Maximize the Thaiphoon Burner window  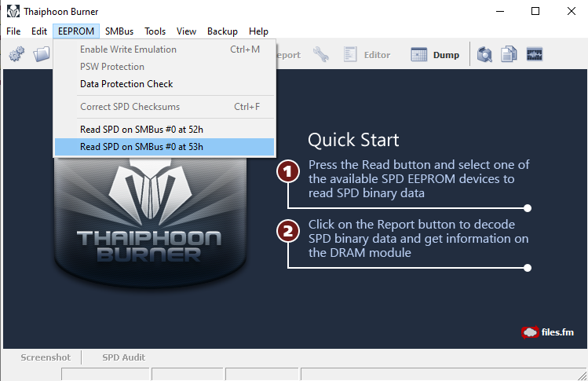pyautogui.click(x=535, y=11)
